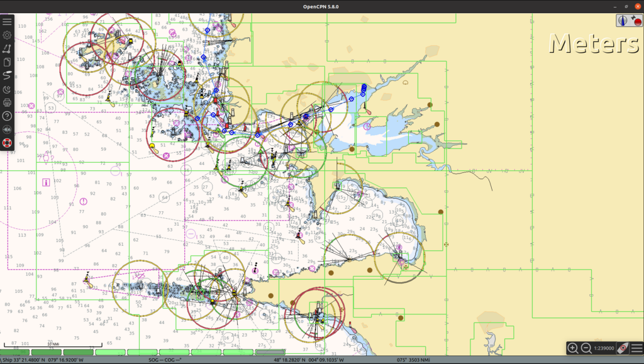Select the Create Route tool
The image size is (644, 364).
(7, 49)
